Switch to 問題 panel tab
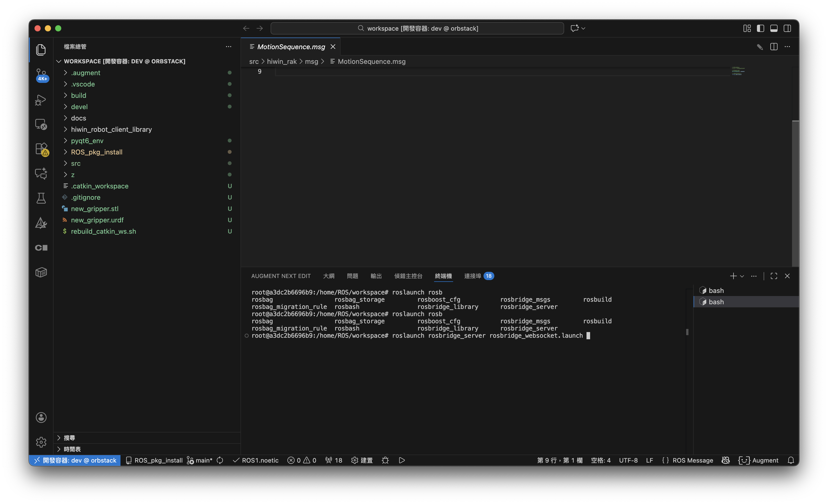 (x=352, y=276)
